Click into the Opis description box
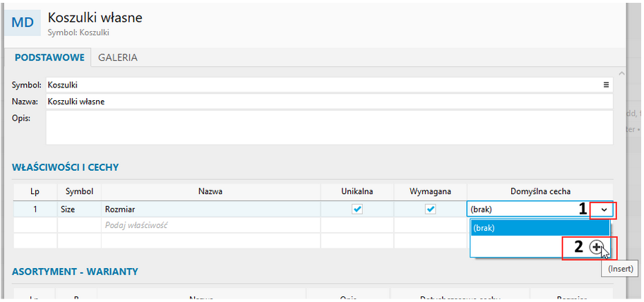The image size is (644, 302). pos(329,128)
